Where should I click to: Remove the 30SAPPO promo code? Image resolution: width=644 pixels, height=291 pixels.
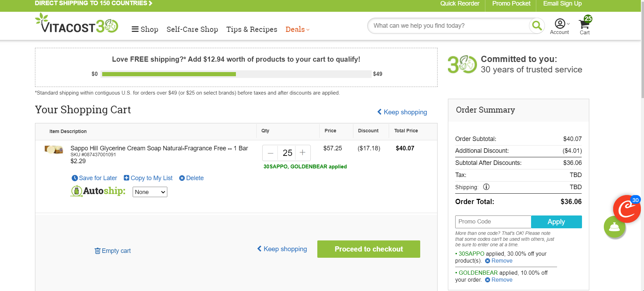click(499, 261)
